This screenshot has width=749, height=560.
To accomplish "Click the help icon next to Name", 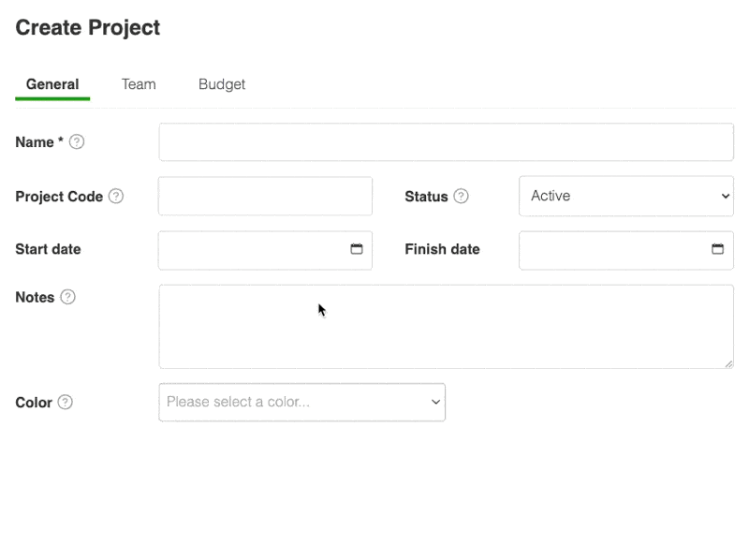I will coord(77,141).
